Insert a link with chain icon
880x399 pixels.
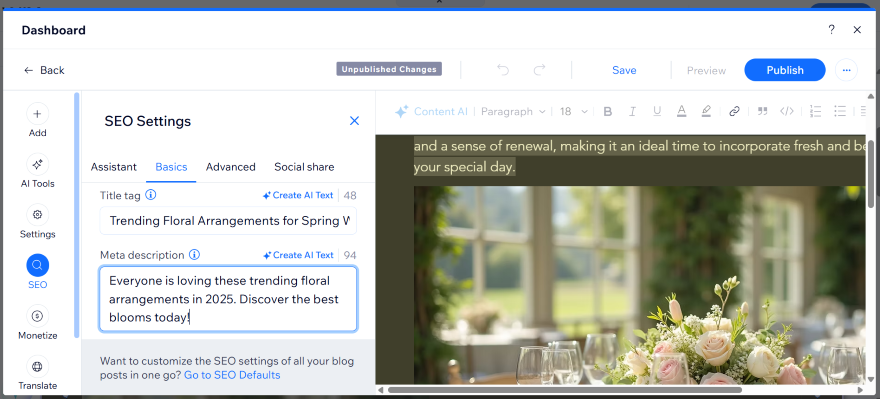click(734, 112)
